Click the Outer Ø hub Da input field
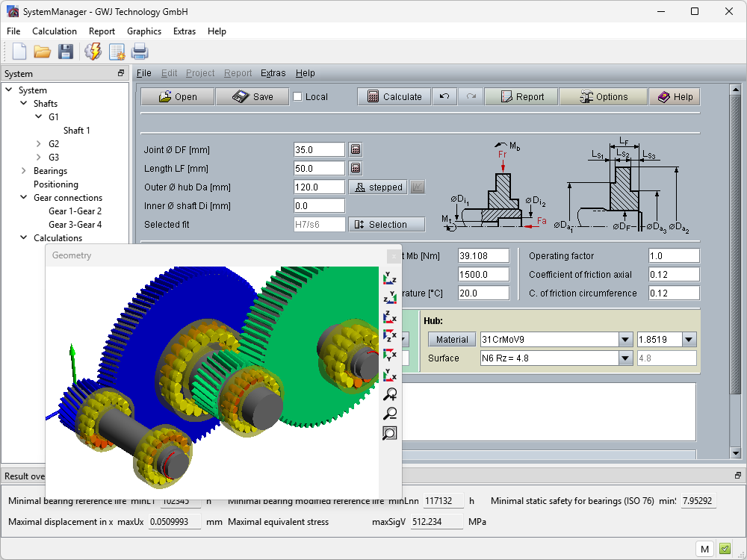The width and height of the screenshot is (747, 560). pos(319,187)
